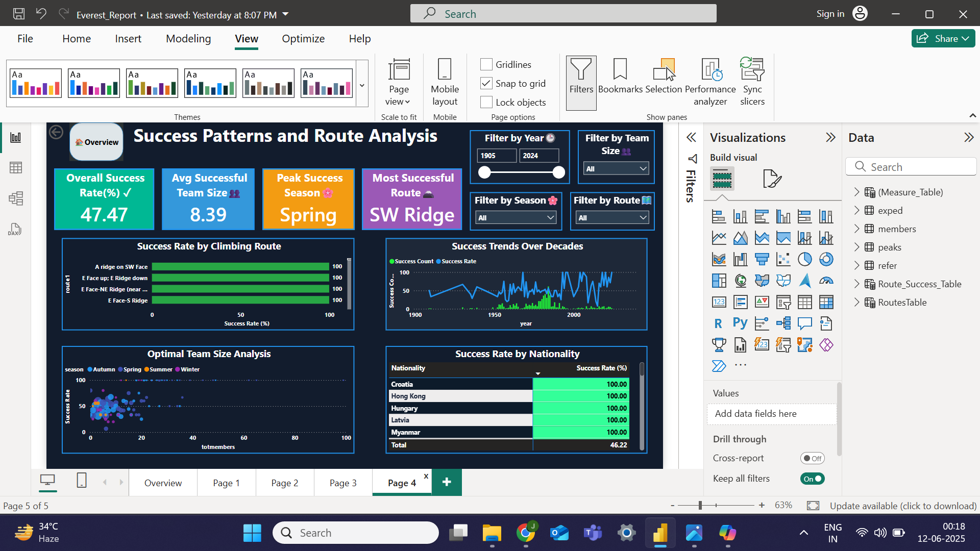Expand the themes gallery dropdown arrow
The width and height of the screenshot is (980, 551).
point(362,85)
